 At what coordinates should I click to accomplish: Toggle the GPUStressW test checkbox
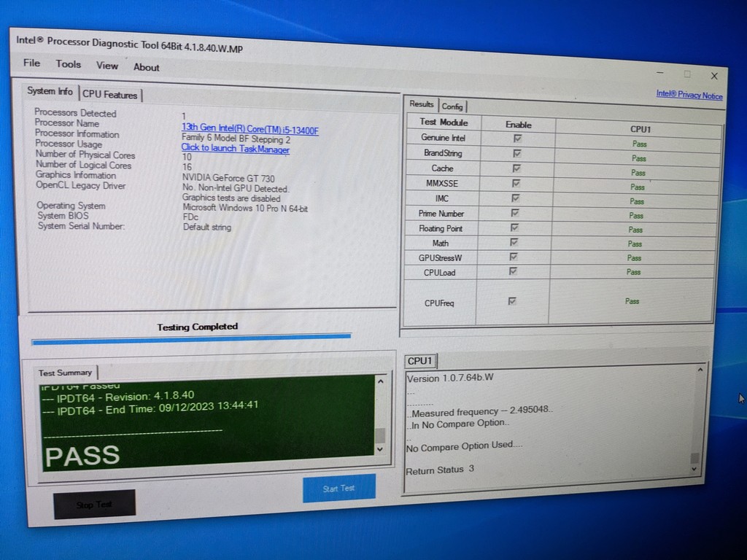tap(514, 256)
